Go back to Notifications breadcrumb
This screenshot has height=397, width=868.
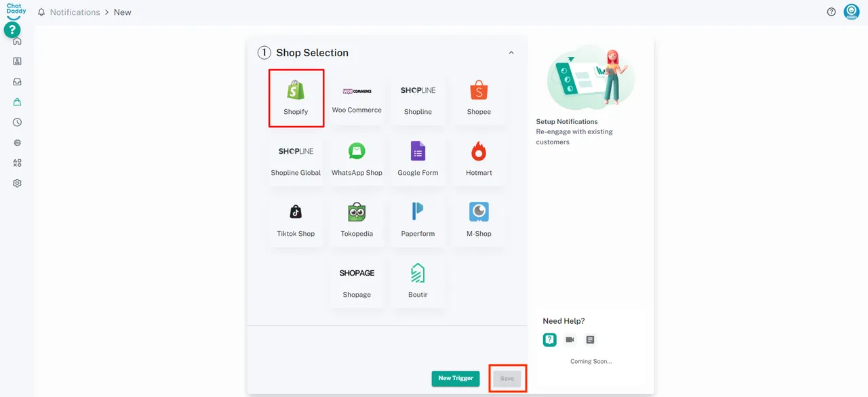pos(75,12)
